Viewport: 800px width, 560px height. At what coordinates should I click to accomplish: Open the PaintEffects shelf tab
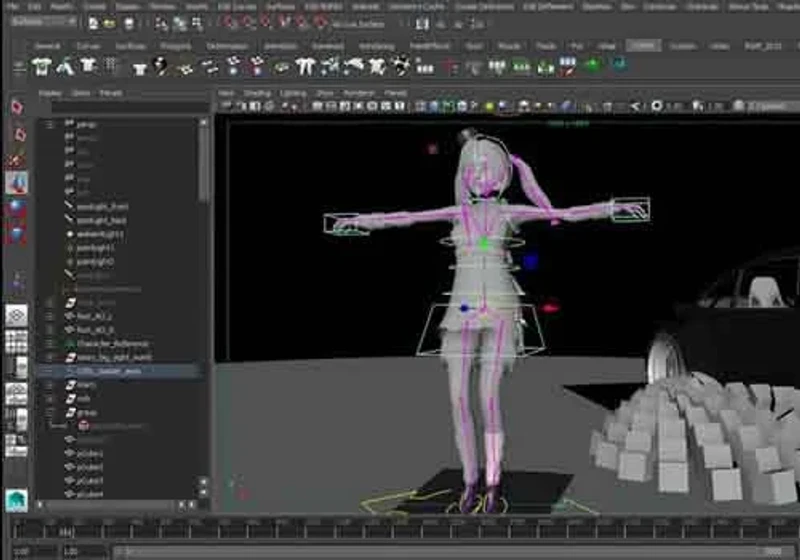point(430,46)
